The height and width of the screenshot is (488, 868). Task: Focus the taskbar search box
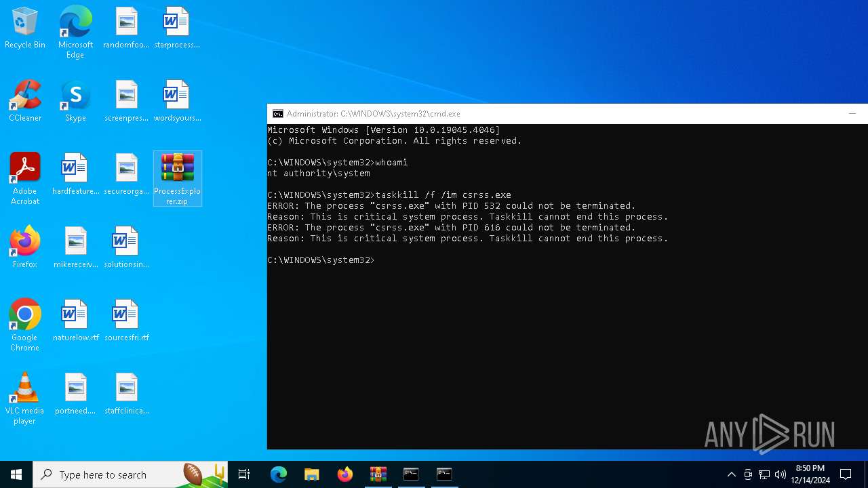click(x=130, y=474)
